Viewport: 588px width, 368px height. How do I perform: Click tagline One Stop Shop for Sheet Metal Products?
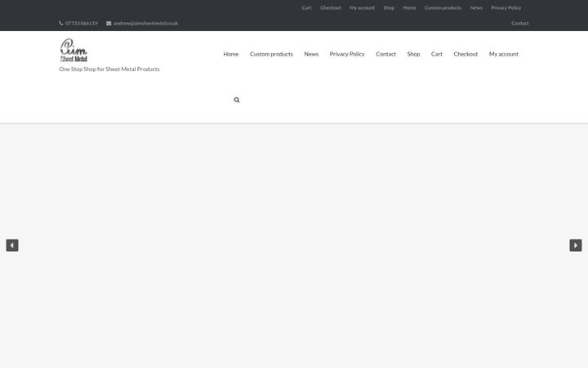pos(109,69)
